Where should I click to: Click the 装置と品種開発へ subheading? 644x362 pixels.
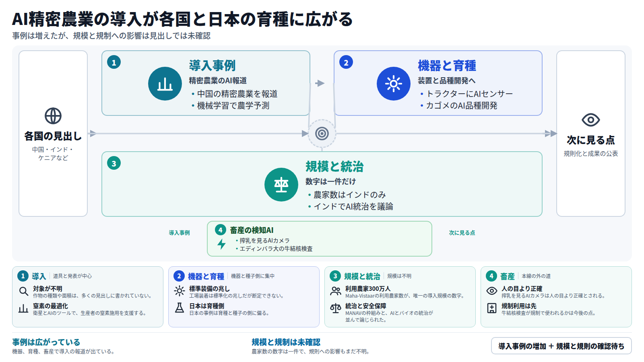pyautogui.click(x=446, y=81)
